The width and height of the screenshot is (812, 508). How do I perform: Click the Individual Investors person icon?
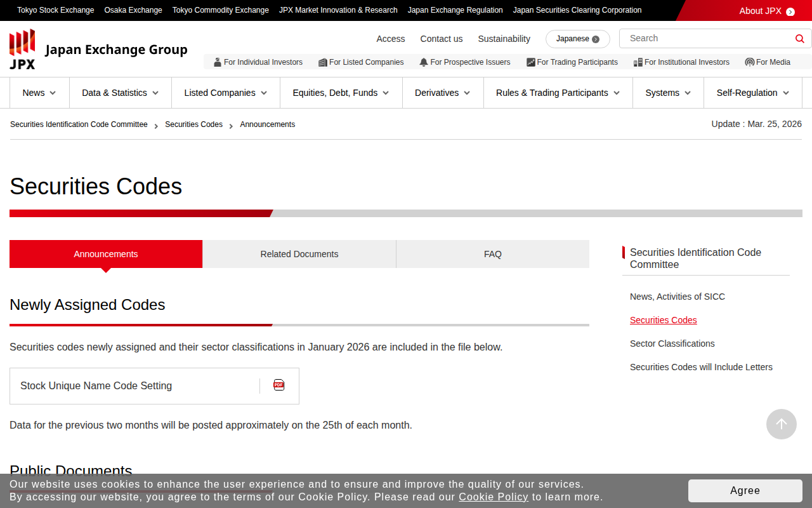(218, 62)
